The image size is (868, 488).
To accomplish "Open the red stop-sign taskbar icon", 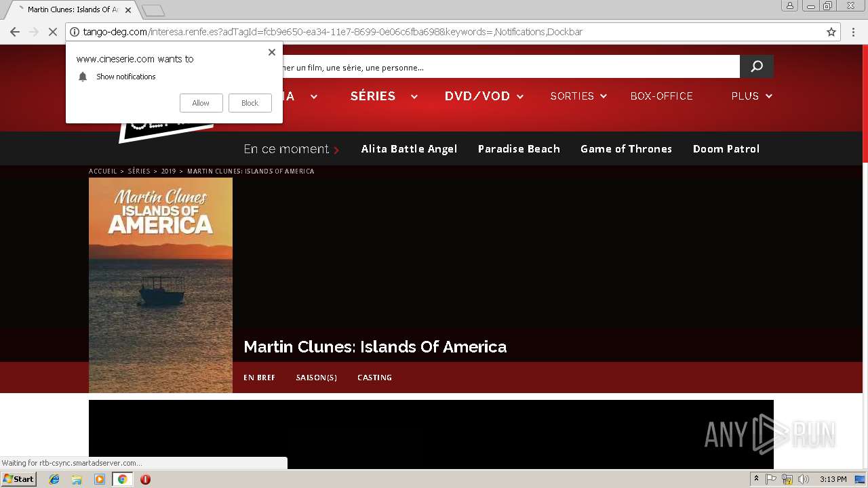I will 145,479.
